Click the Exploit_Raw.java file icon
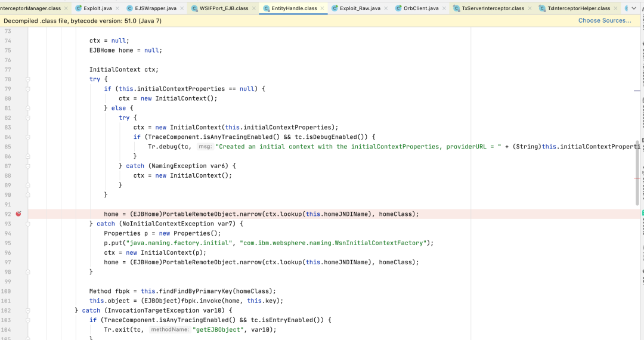Viewport: 644px width, 340px height. 335,8
